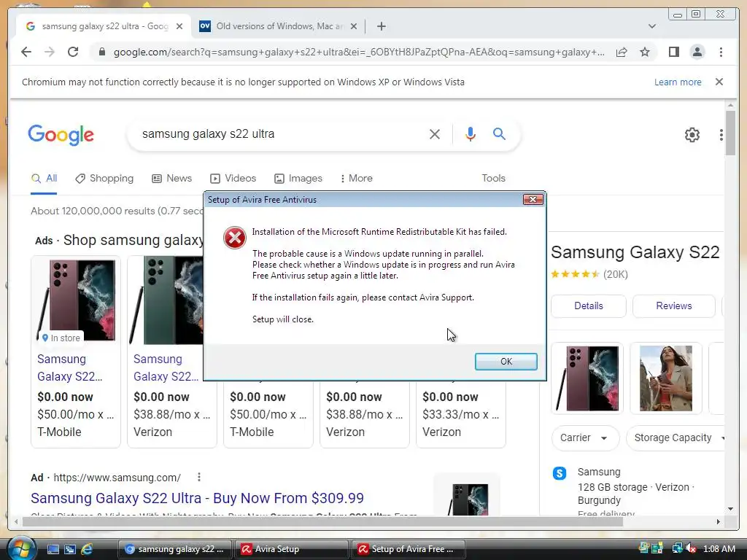Open the In store Samsung phone image

pyautogui.click(x=76, y=300)
